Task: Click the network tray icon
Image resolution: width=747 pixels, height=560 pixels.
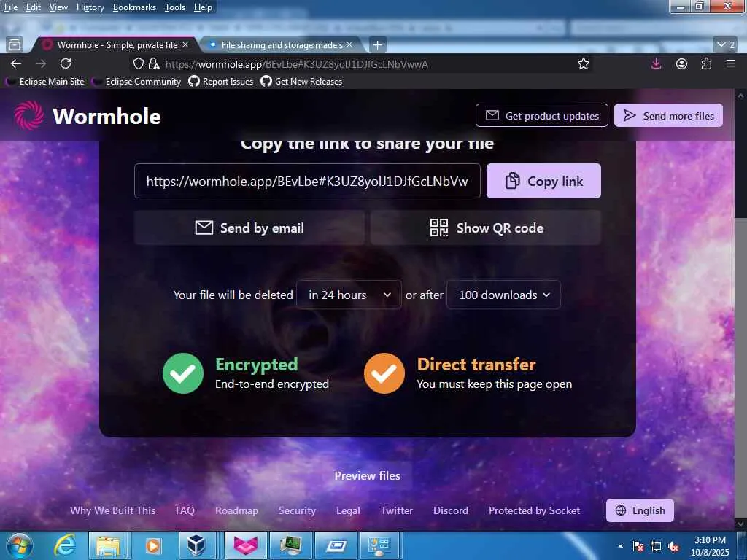Action: tap(656, 546)
